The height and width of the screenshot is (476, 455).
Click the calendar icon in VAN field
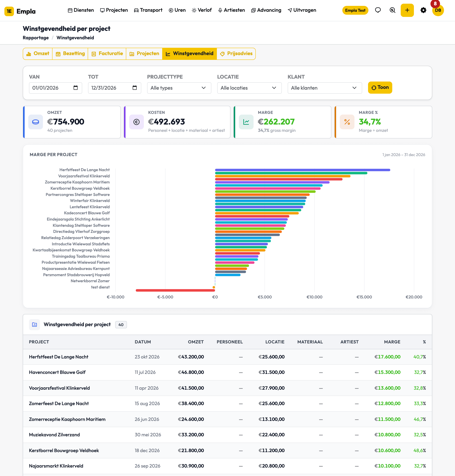point(75,88)
